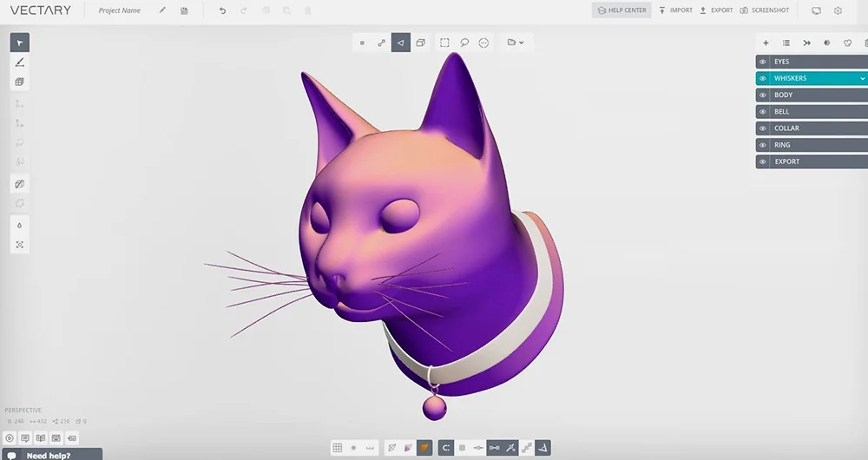Click the save project disk icon

(x=184, y=10)
